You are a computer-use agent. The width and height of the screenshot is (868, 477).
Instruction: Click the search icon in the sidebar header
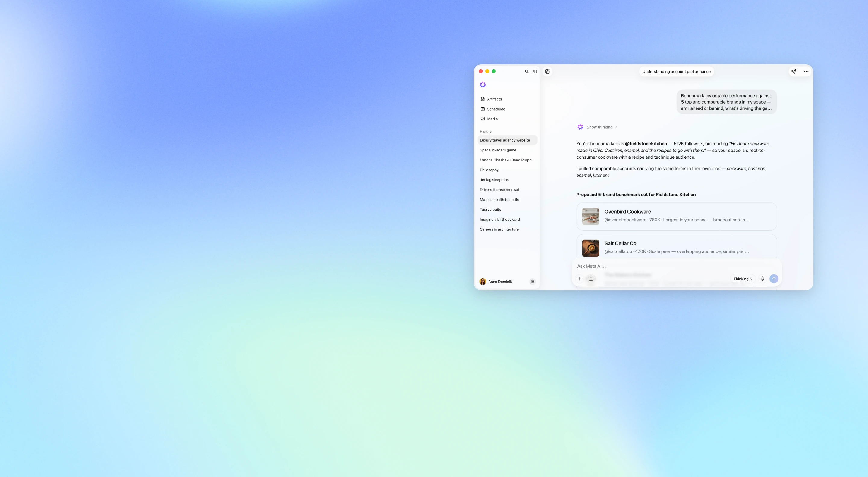pos(527,71)
